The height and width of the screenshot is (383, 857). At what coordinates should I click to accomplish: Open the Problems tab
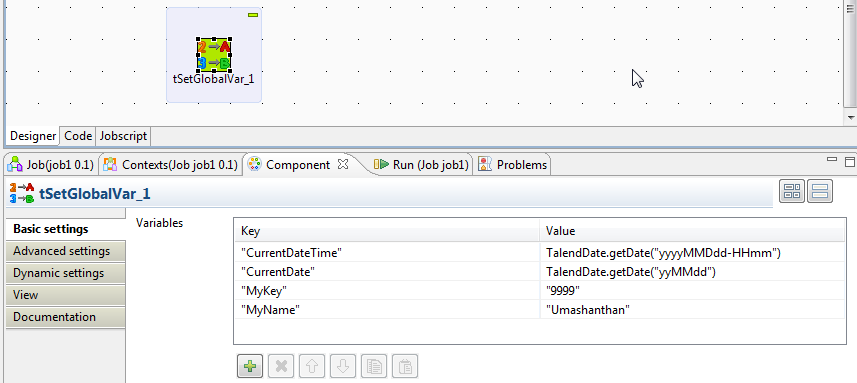512,164
